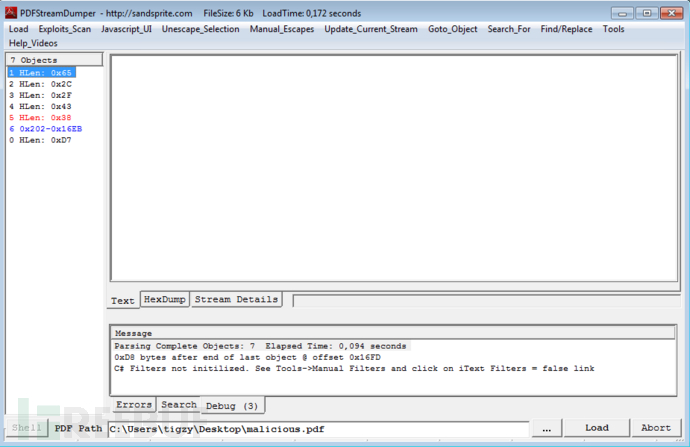Click the field beside Stream Details tab
690x447 pixels.
(486, 301)
